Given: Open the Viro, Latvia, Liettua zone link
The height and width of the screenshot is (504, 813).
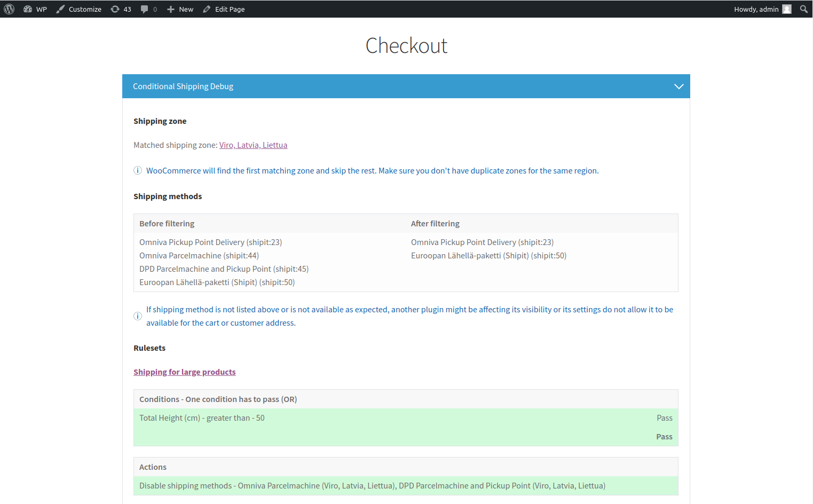Looking at the screenshot, I should [x=253, y=145].
